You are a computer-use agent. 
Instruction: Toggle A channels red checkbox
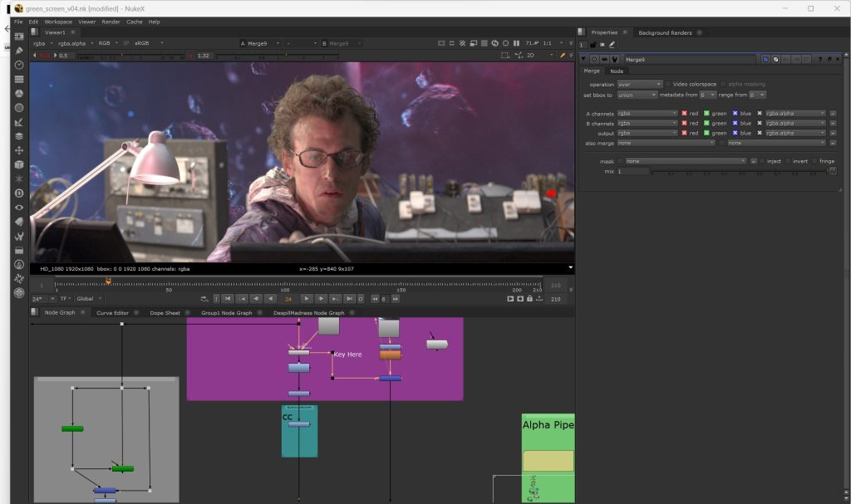685,114
